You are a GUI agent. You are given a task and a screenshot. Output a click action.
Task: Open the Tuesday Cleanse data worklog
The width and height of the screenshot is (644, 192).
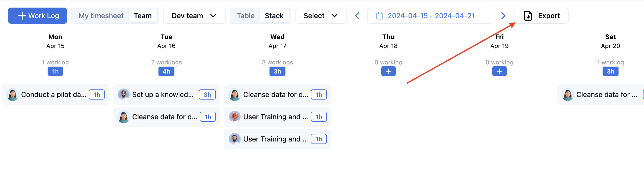coord(165,117)
